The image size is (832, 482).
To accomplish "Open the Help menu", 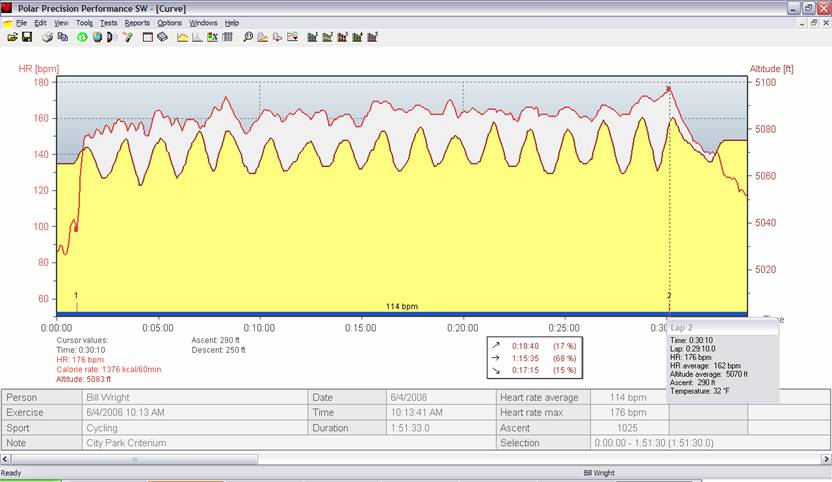I will (x=231, y=23).
